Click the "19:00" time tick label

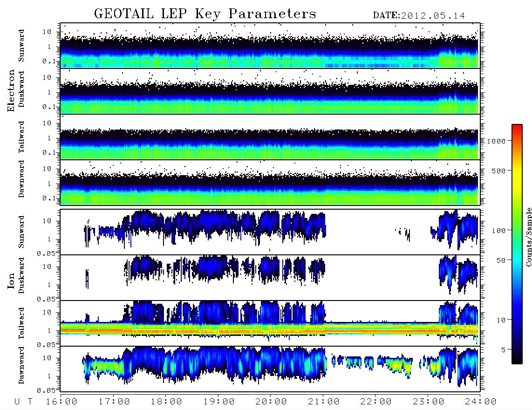219,402
